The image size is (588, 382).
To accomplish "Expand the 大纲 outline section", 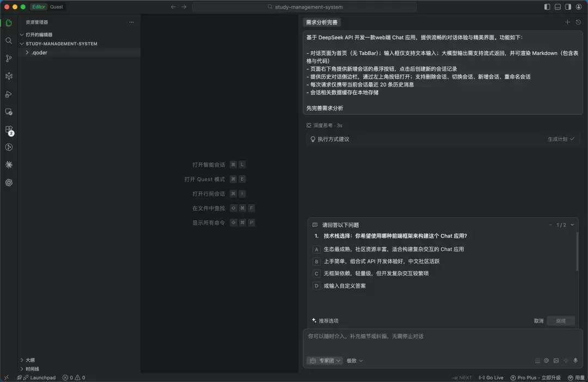I will (30, 360).
